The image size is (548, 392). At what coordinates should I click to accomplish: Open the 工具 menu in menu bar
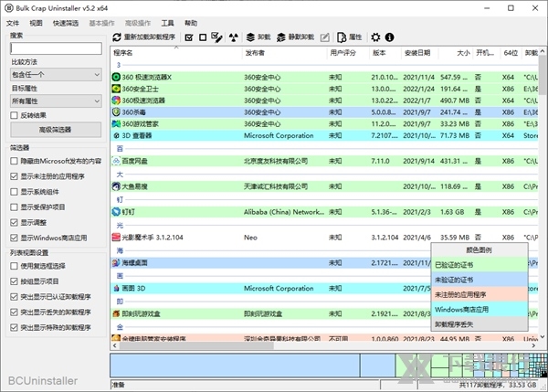point(168,22)
